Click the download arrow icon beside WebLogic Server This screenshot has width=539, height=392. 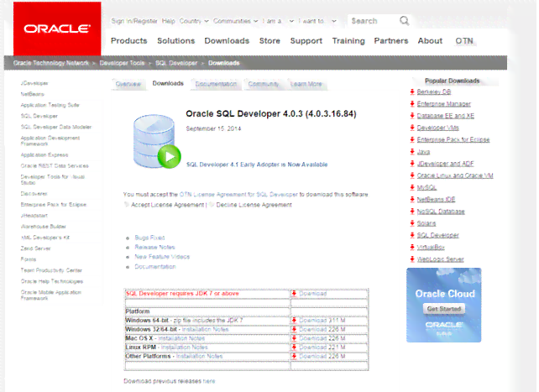point(412,259)
